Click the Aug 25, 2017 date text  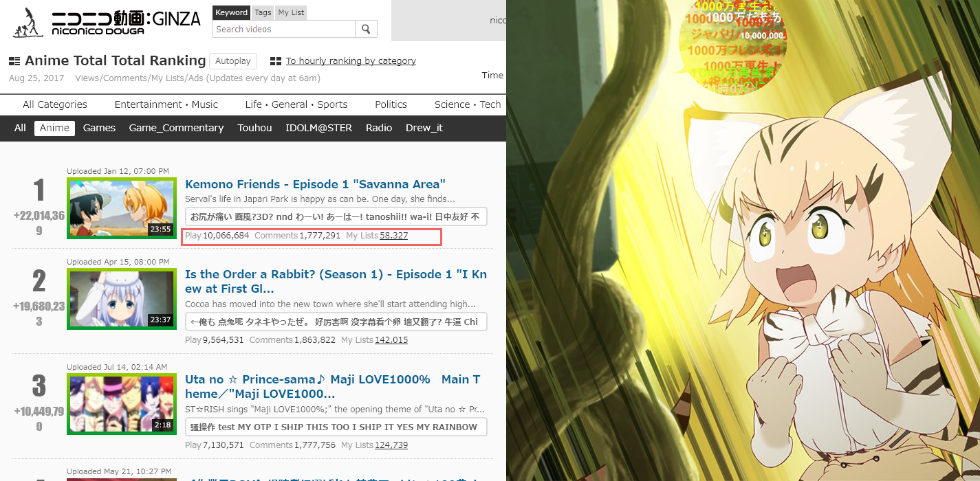click(x=36, y=78)
